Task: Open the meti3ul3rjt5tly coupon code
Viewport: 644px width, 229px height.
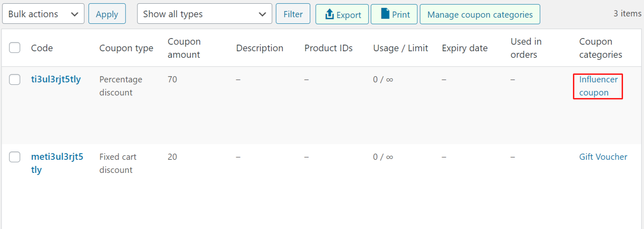Action: [x=57, y=163]
